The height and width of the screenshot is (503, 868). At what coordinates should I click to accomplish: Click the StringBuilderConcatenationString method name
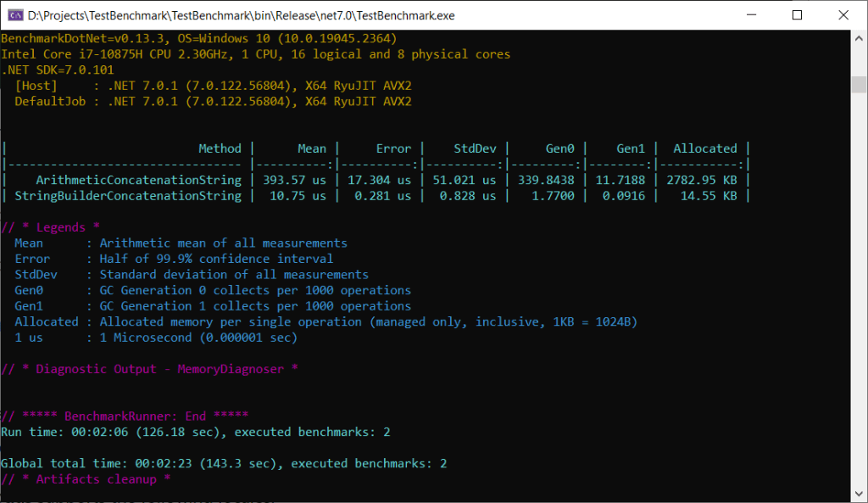128,196
